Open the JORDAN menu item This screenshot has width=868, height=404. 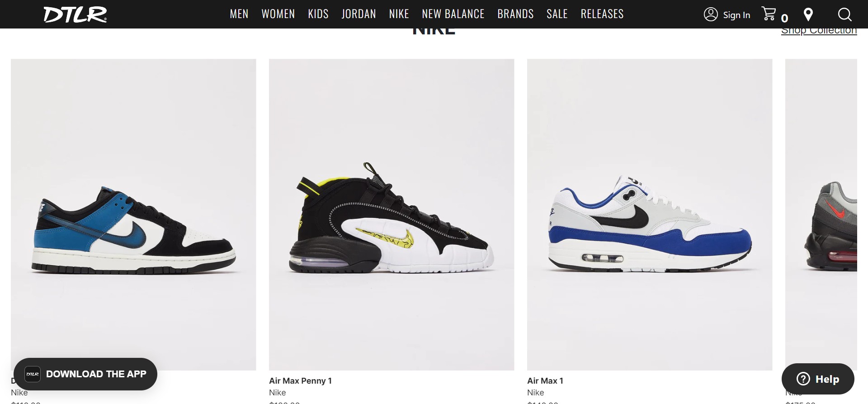(359, 14)
